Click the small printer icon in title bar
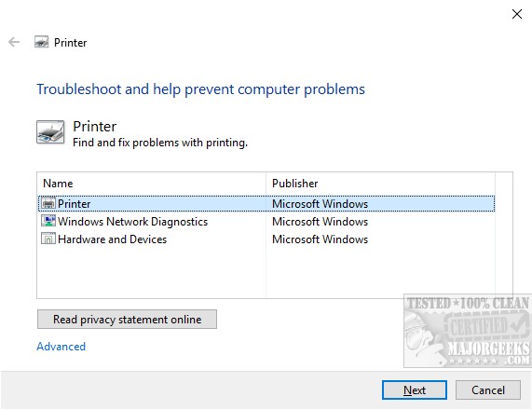Screen dimensions: 532x410 click(x=41, y=42)
